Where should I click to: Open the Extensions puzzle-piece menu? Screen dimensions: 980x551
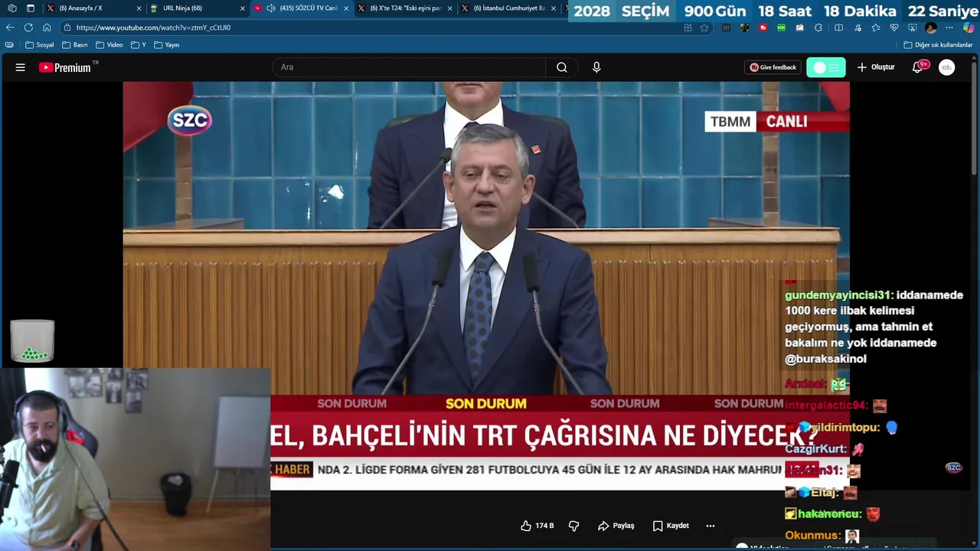click(x=818, y=28)
